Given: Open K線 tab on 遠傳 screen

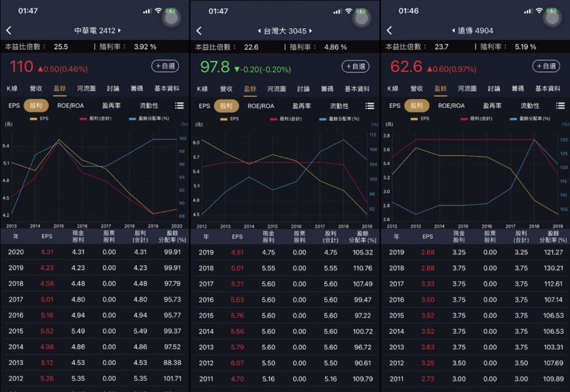Looking at the screenshot, I should [x=392, y=88].
